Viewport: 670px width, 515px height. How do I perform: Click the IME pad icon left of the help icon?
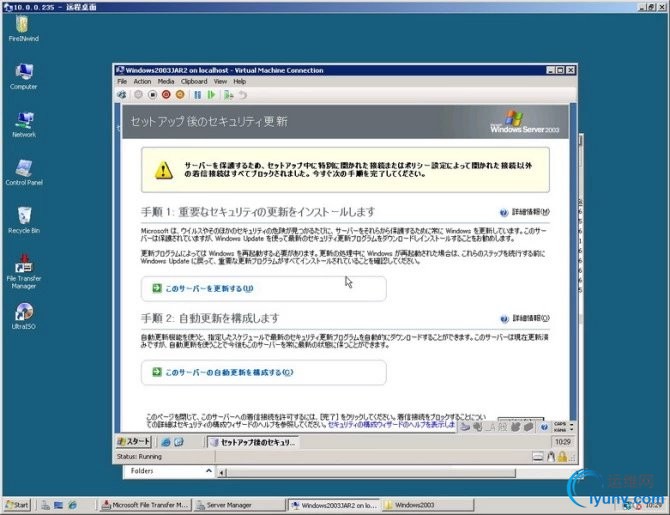click(529, 427)
